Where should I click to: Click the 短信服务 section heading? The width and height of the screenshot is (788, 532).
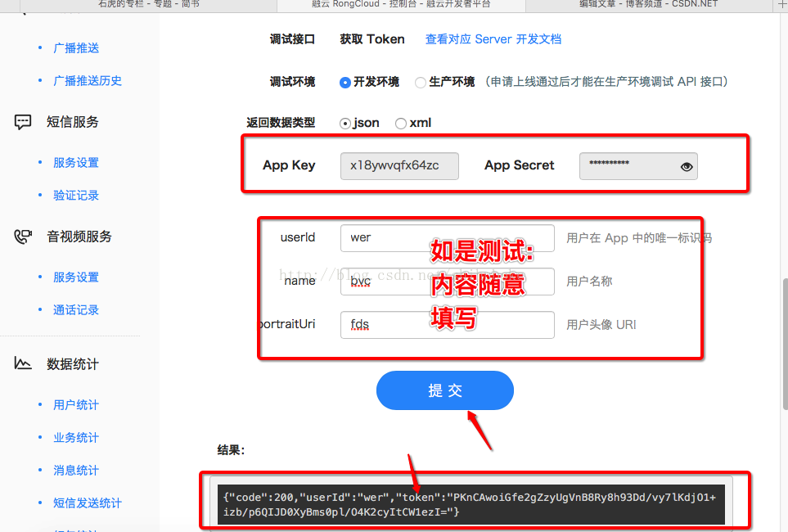point(72,122)
